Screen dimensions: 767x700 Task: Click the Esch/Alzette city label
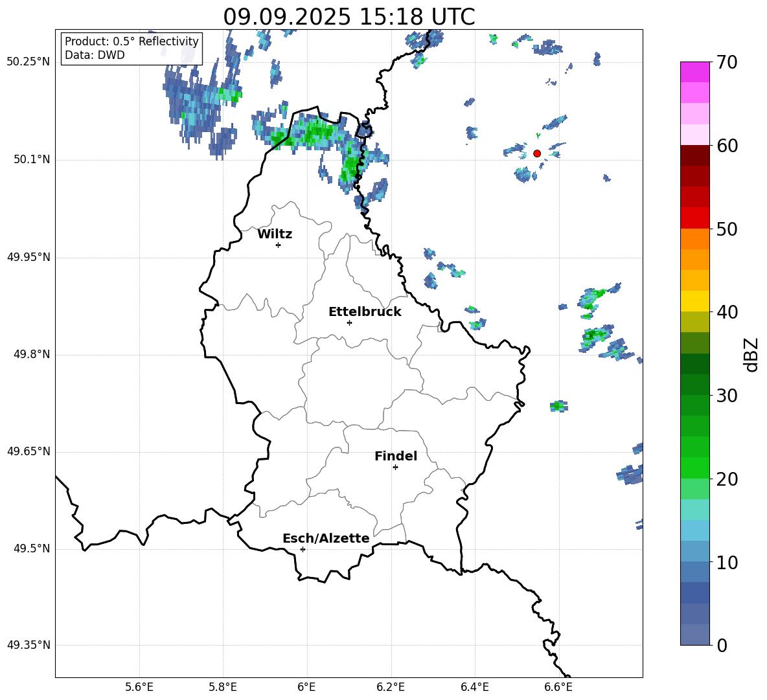click(326, 538)
